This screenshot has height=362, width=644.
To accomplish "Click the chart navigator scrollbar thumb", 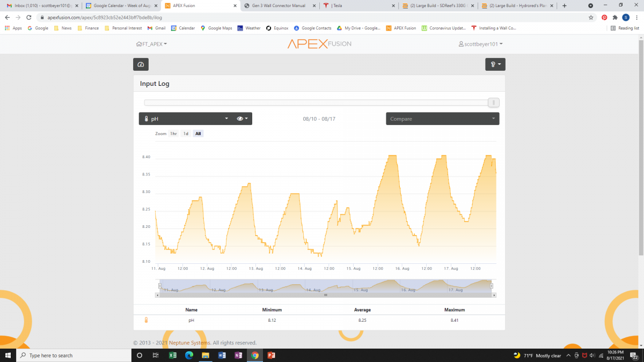I will point(326,295).
